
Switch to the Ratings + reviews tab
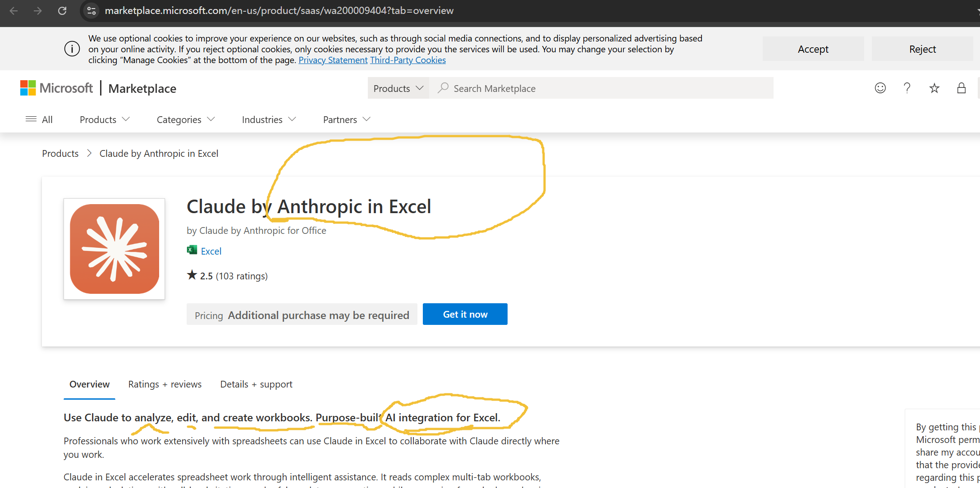coord(165,384)
